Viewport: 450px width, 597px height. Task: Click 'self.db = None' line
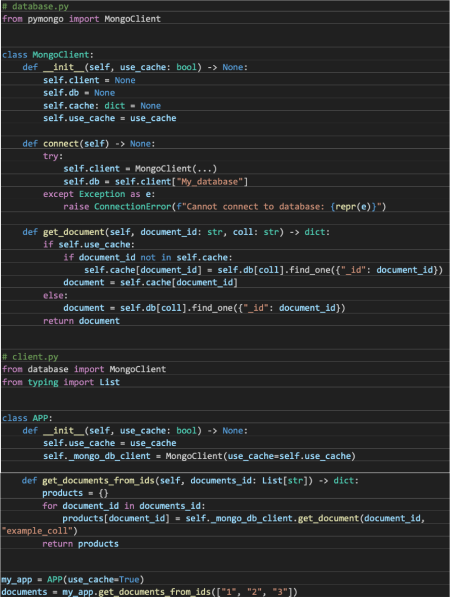tap(79, 93)
